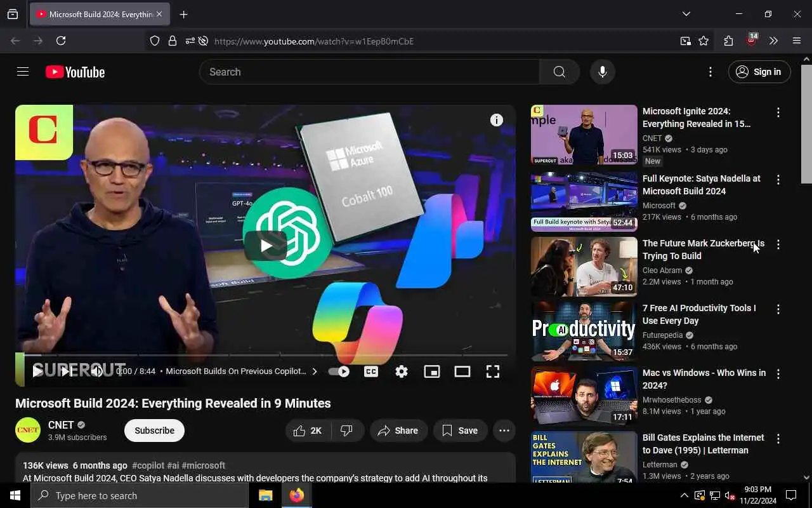Image resolution: width=812 pixels, height=508 pixels.
Task: Open options for Mark Zuckerberg video
Action: [x=778, y=244]
